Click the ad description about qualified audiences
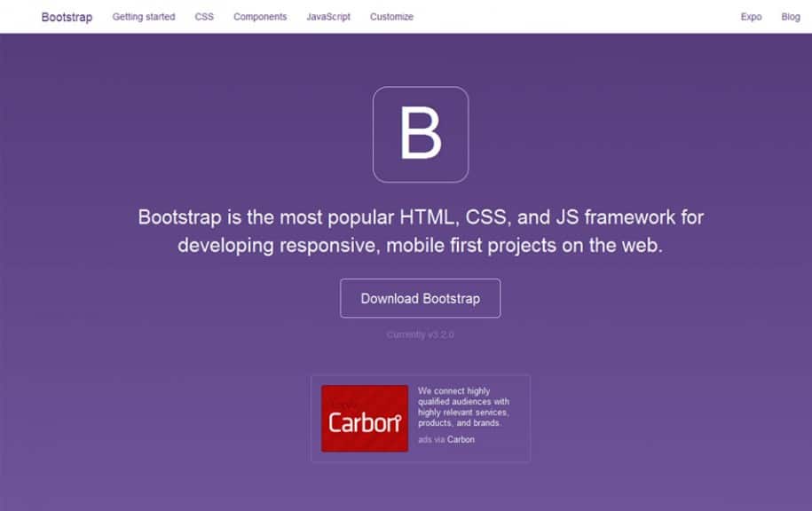The image size is (812, 511). (x=463, y=407)
